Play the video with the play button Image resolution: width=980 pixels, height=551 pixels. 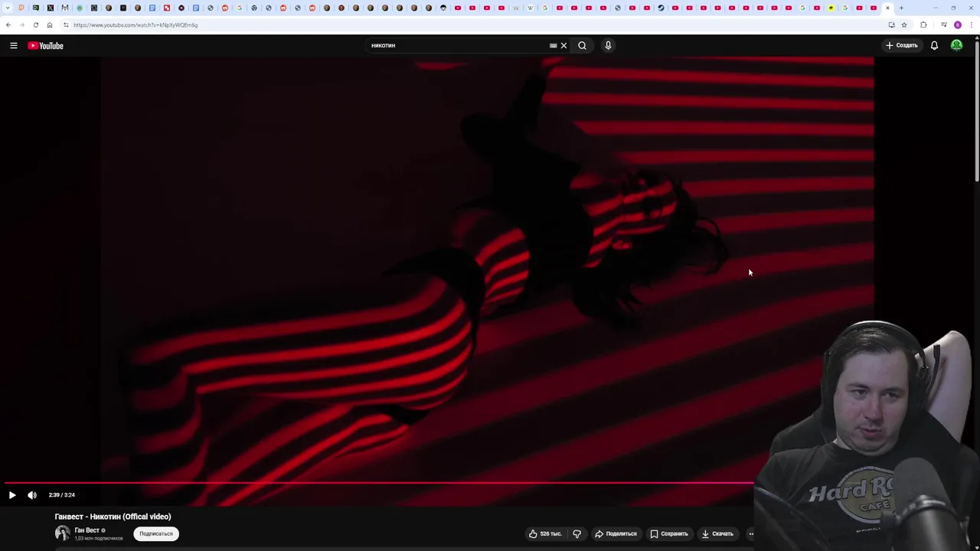pyautogui.click(x=12, y=495)
